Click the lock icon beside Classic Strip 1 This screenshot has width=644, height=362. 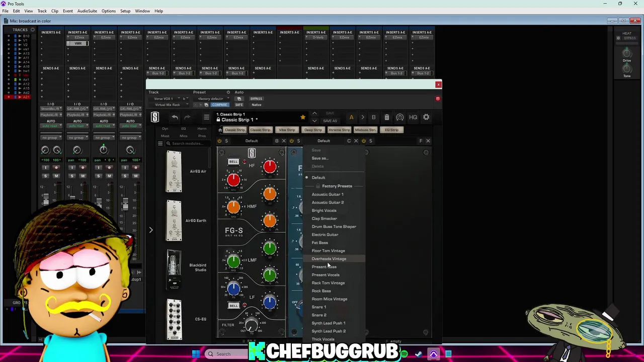(x=218, y=120)
